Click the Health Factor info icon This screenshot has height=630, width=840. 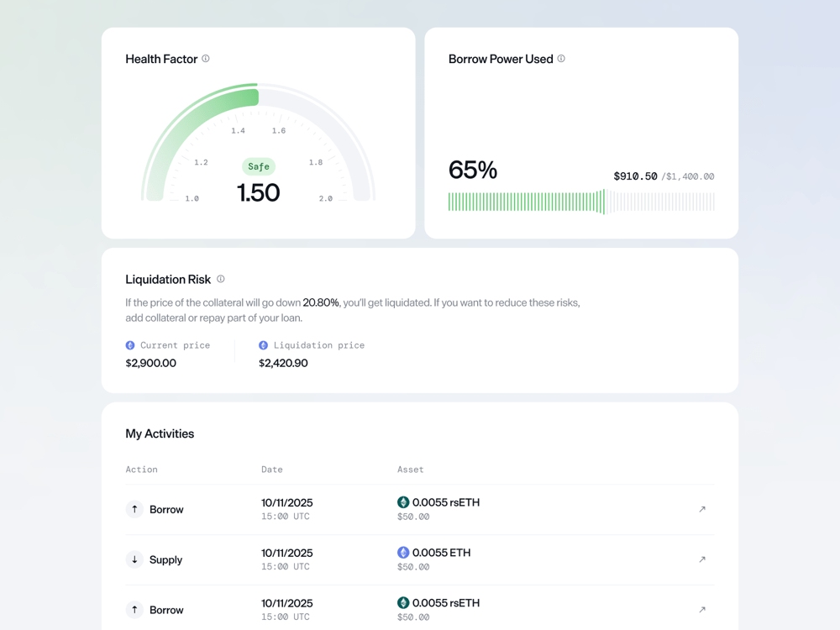pos(206,59)
